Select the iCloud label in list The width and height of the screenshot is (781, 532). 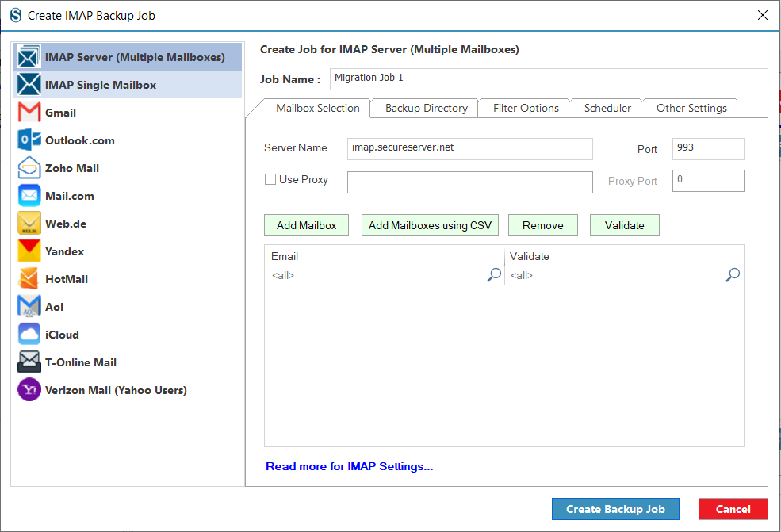click(63, 335)
